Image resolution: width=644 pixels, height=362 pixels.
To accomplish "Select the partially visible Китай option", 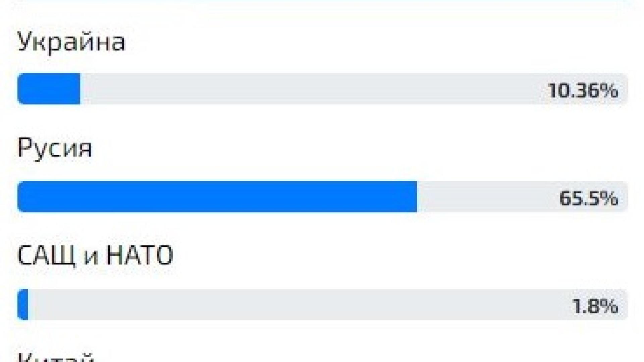I will pyautogui.click(x=55, y=357).
